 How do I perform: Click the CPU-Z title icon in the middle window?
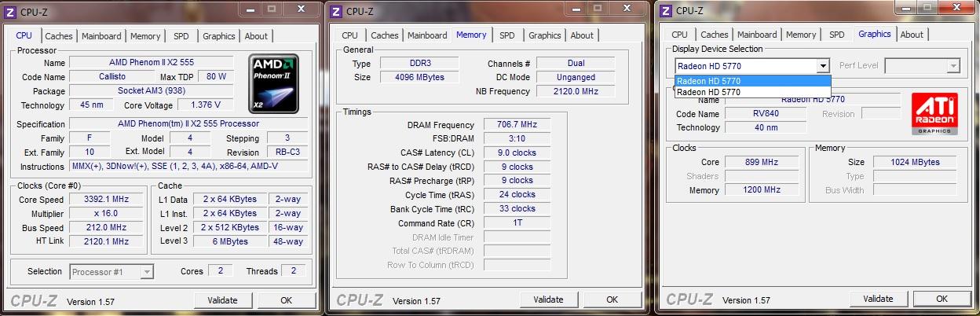336,11
